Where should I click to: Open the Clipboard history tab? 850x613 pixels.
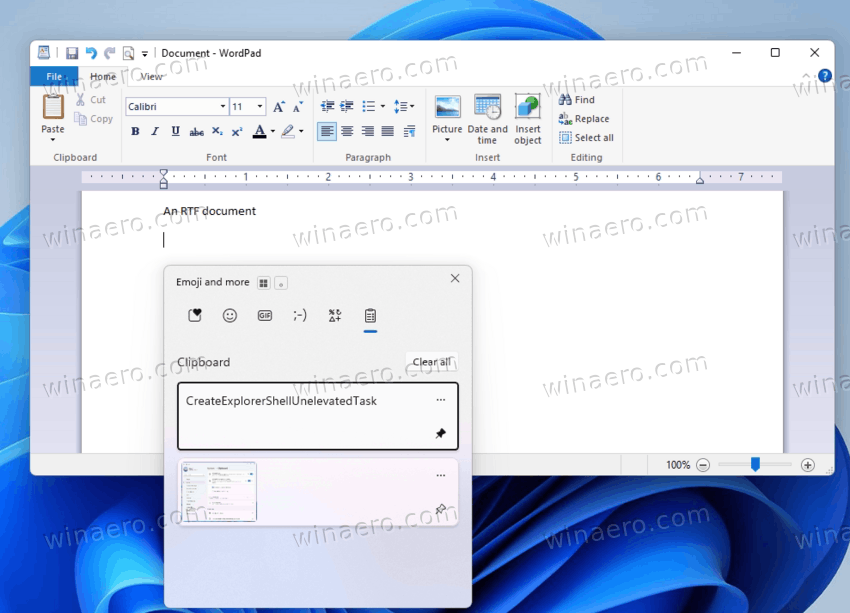[x=370, y=315]
